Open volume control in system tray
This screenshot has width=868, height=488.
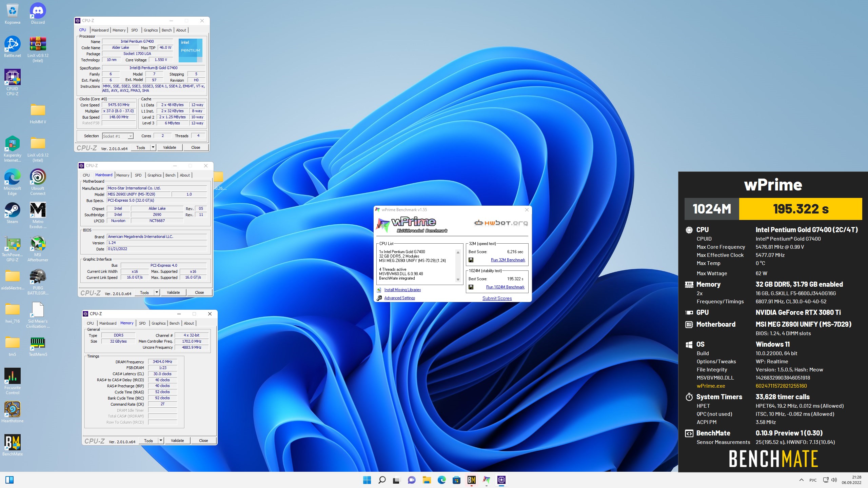(834, 480)
